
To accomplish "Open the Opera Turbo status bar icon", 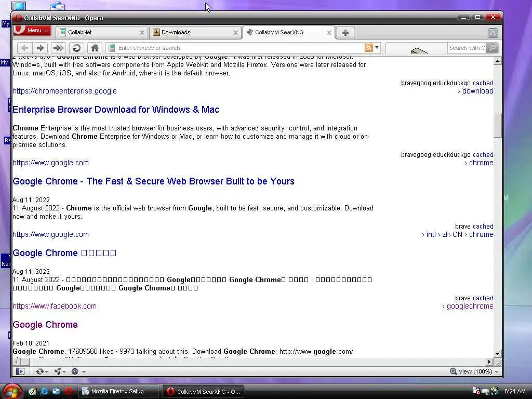I will pos(75,371).
